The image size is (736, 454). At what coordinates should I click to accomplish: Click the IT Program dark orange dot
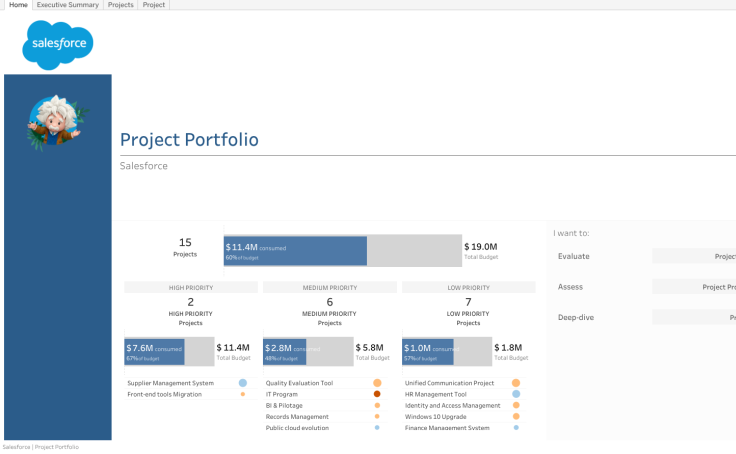point(377,394)
